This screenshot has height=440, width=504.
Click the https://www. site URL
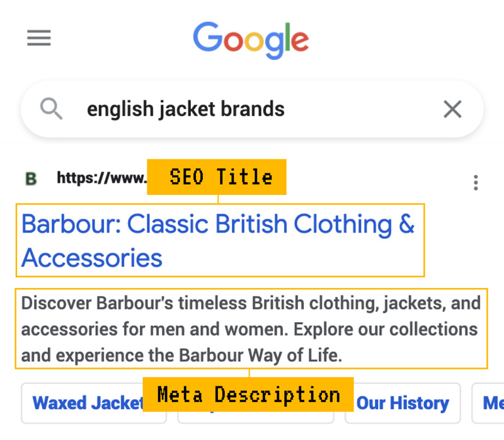(101, 178)
